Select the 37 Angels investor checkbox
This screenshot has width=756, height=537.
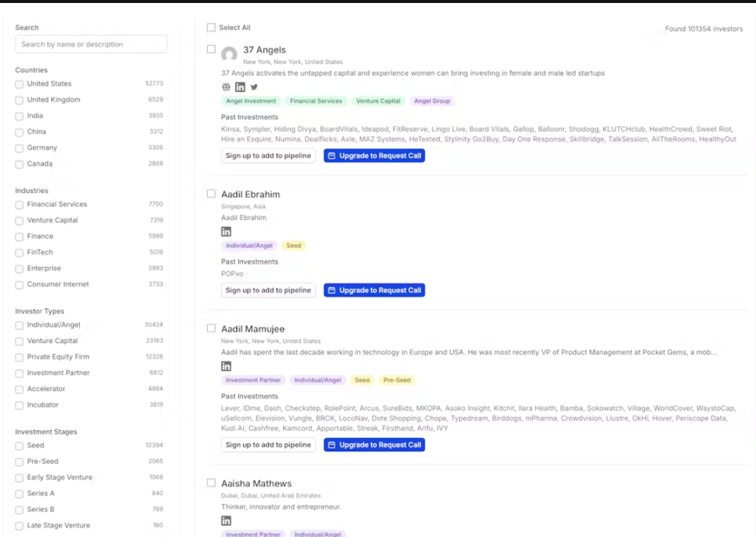pyautogui.click(x=211, y=49)
